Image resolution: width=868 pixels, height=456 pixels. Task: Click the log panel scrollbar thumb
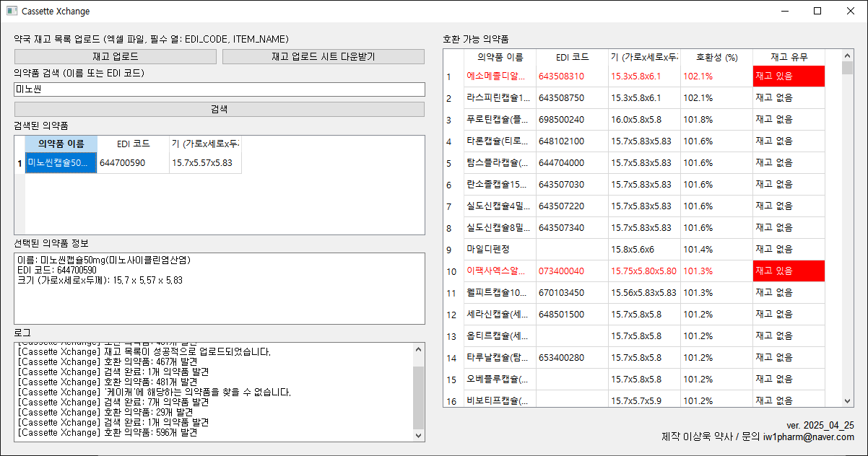419,398
